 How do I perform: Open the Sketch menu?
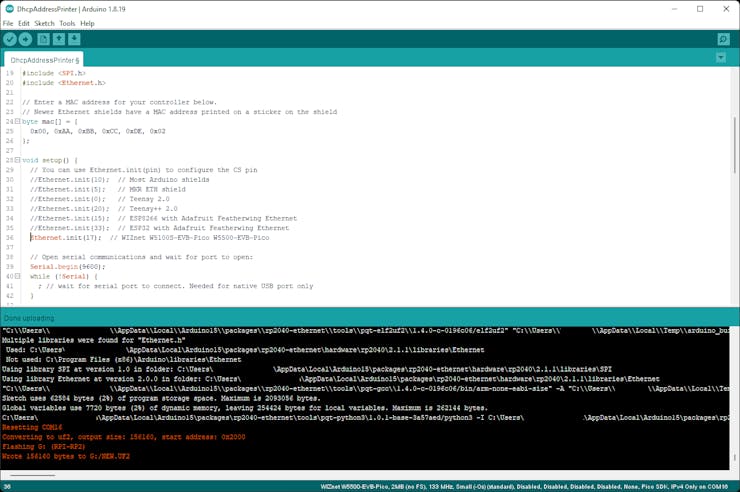[x=44, y=23]
